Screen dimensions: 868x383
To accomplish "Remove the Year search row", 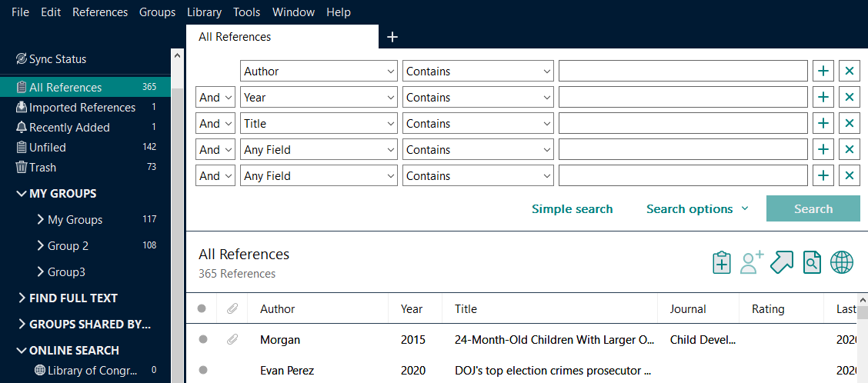I will [x=849, y=98].
